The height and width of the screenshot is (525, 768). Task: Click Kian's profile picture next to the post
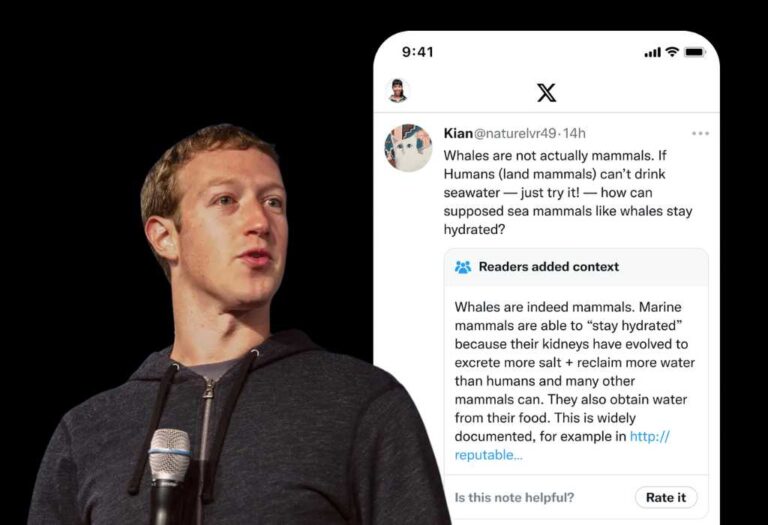408,148
